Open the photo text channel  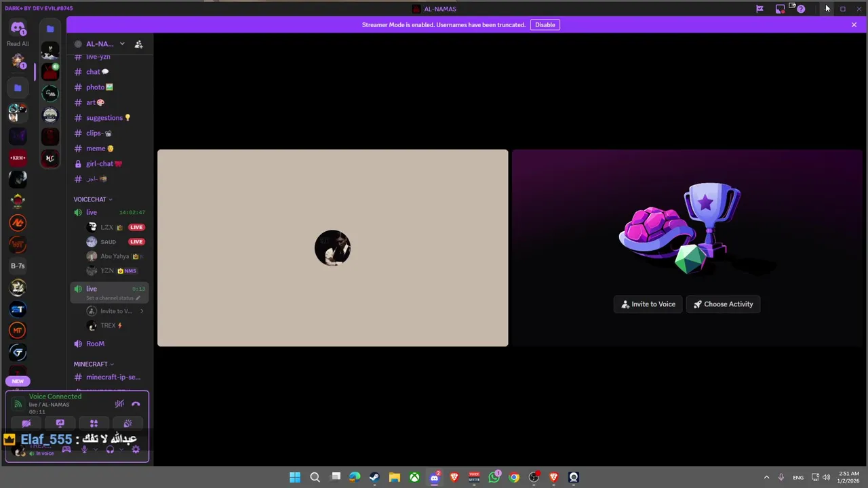pos(109,87)
